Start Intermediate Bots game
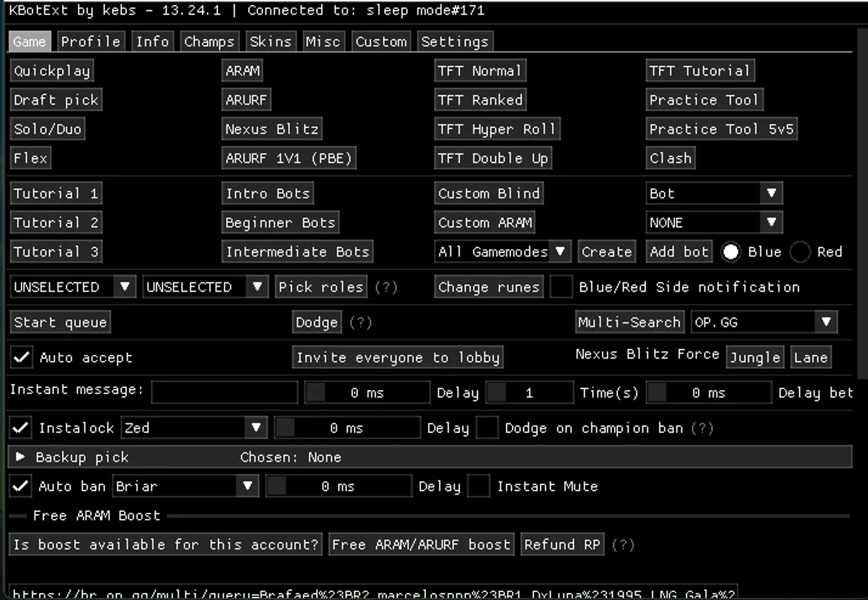 298,252
